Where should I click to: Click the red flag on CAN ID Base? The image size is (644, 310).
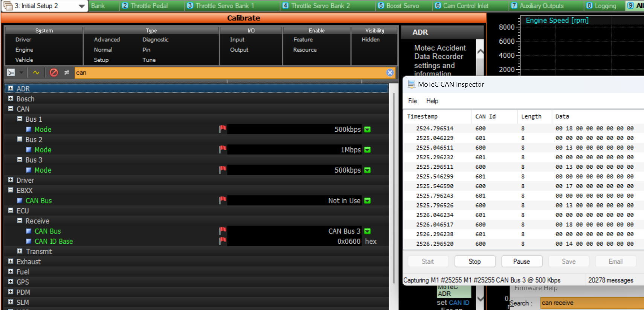[x=223, y=241]
